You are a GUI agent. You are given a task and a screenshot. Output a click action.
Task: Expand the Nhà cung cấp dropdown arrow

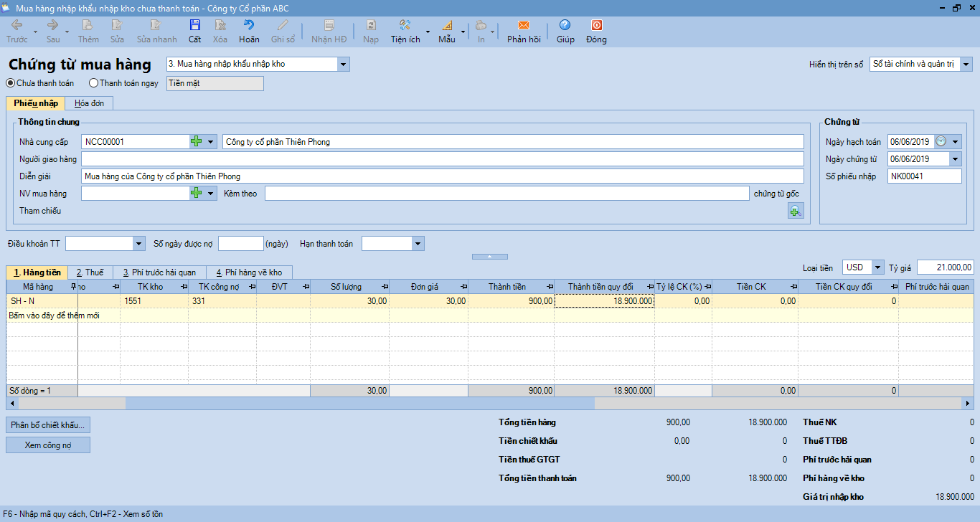point(211,142)
